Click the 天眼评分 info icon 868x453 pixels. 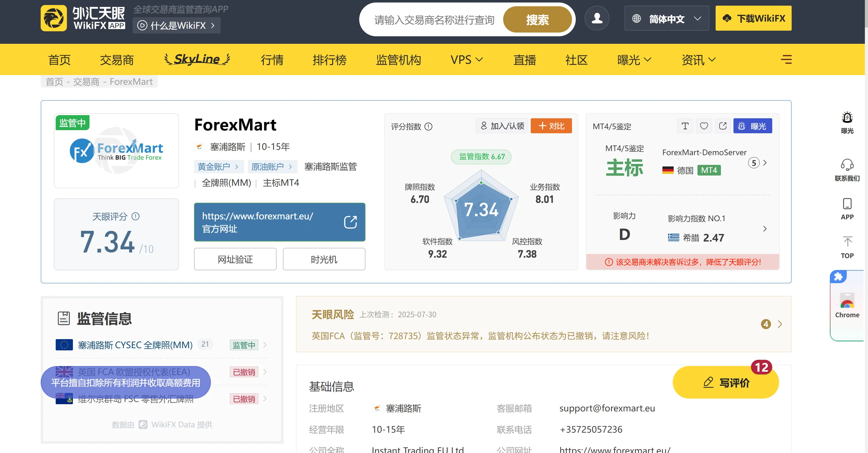pos(135,216)
